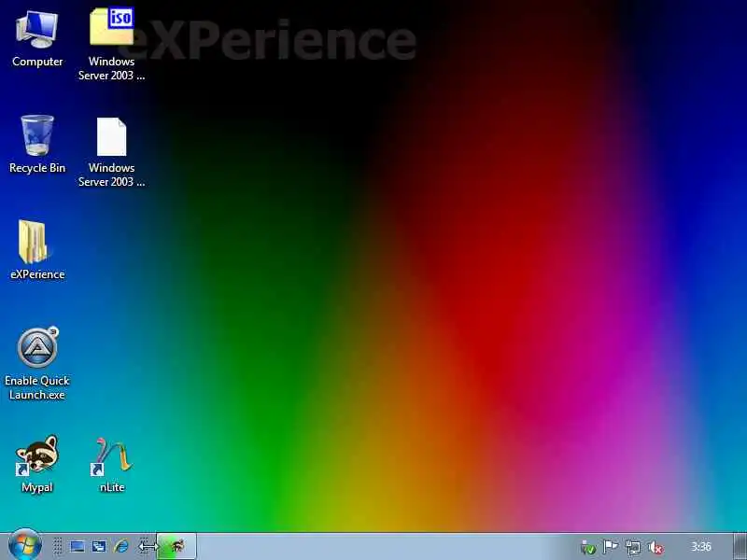The height and width of the screenshot is (560, 747).
Task: Launch Internet Explorer from quick launch
Action: click(x=121, y=546)
